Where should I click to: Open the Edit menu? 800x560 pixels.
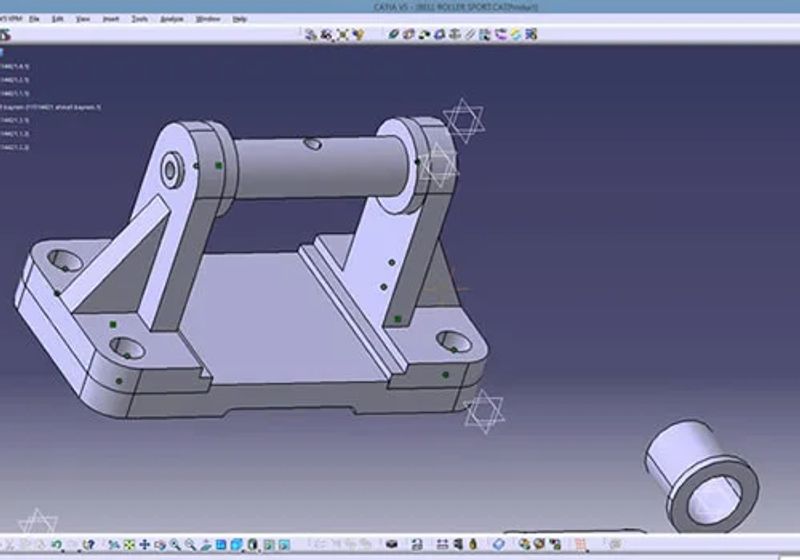58,19
